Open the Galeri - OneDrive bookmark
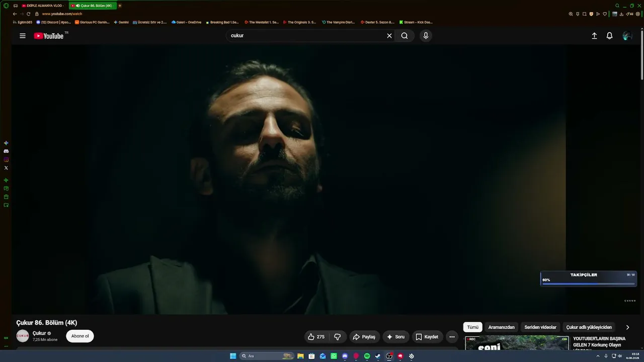 [186, 22]
